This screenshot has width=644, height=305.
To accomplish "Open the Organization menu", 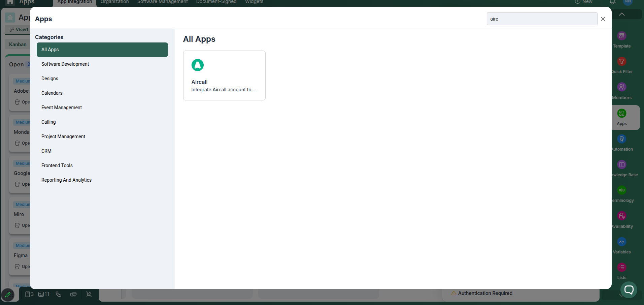I will point(114,1).
